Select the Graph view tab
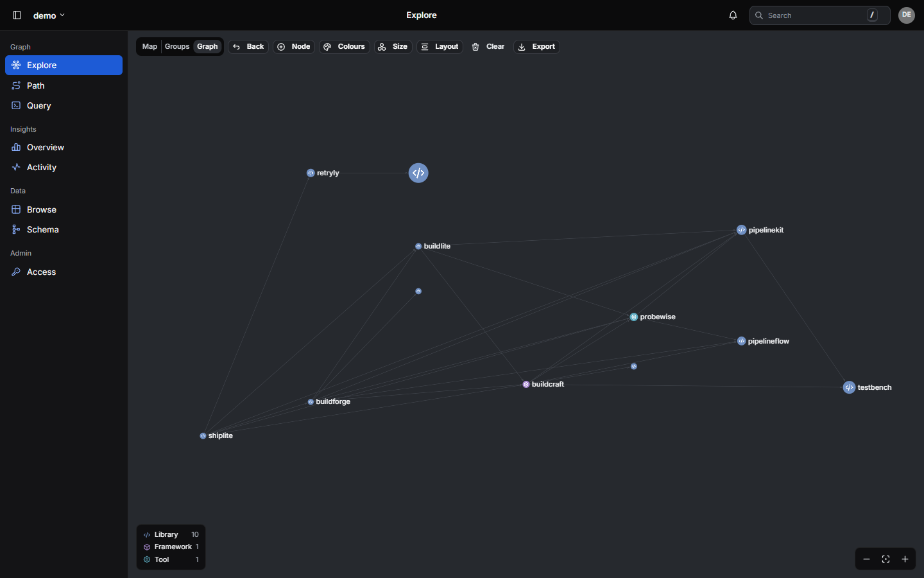This screenshot has width=924, height=578. tap(207, 47)
